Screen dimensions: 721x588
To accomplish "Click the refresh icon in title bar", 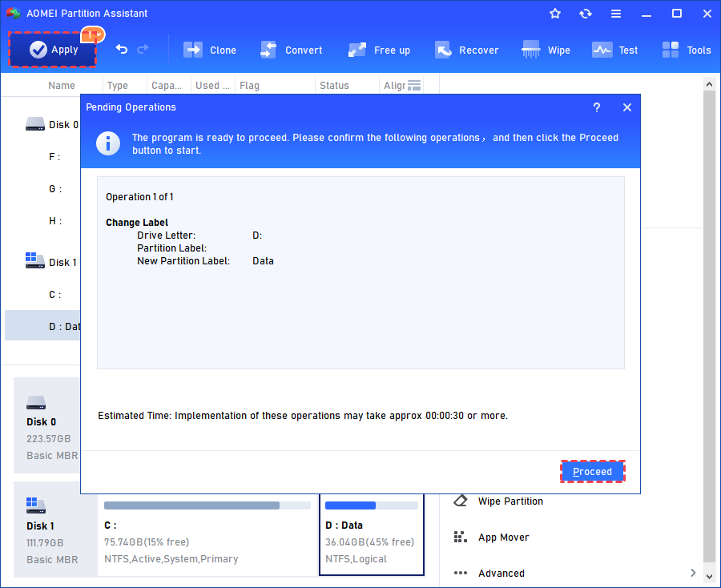I will click(586, 14).
